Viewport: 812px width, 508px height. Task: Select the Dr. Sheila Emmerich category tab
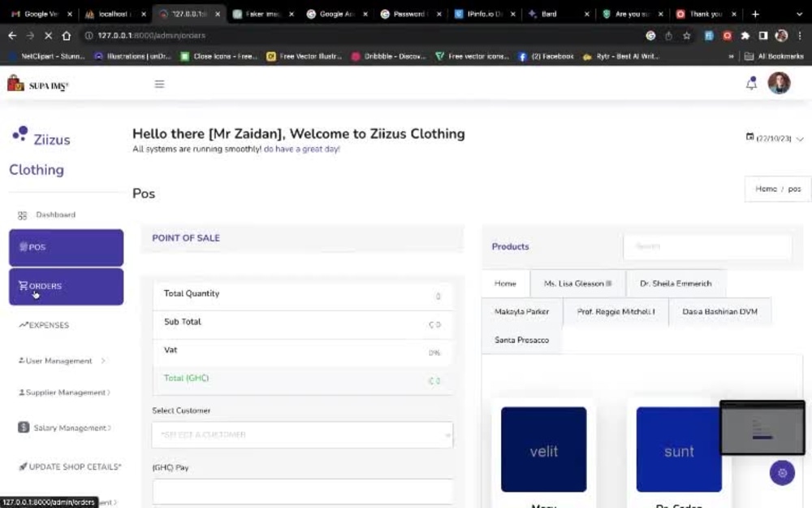coord(676,284)
